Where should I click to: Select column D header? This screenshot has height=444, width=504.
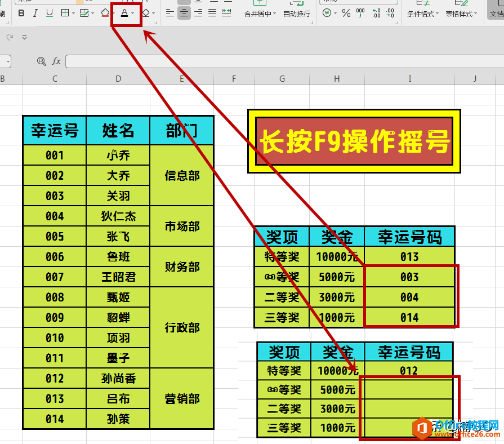(118, 79)
